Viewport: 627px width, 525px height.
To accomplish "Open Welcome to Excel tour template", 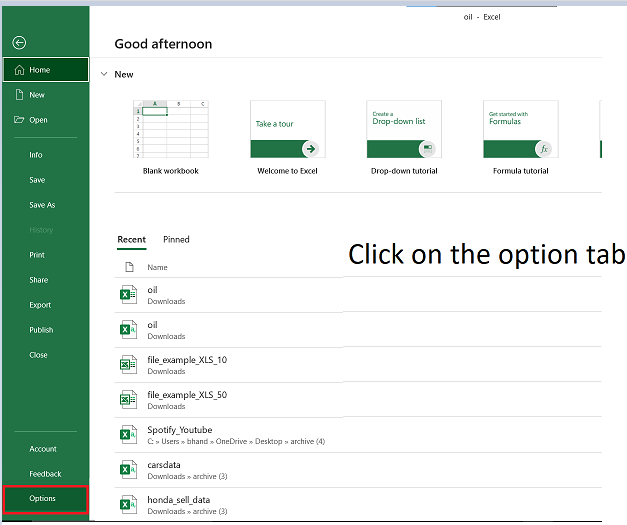I will 288,129.
